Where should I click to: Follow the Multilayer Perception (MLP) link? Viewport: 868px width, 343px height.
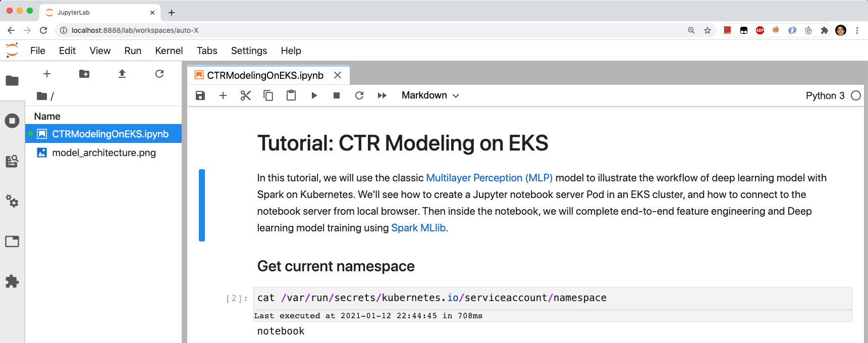tap(489, 178)
